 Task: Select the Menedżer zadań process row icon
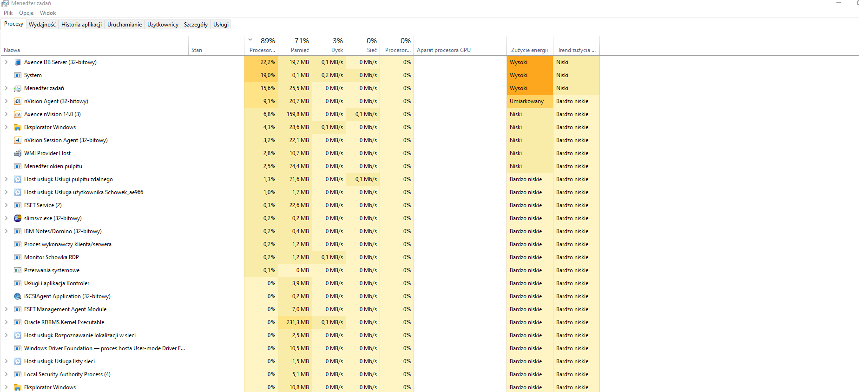pyautogui.click(x=18, y=88)
